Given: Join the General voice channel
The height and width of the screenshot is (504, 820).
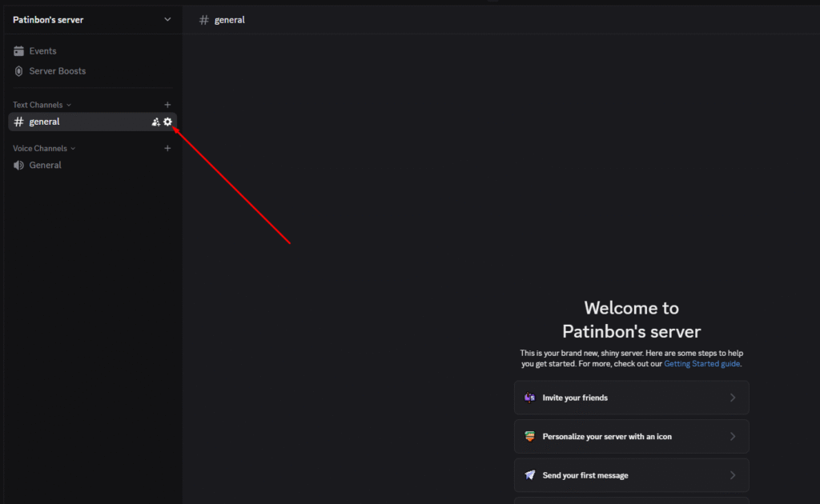Looking at the screenshot, I should click(93, 165).
